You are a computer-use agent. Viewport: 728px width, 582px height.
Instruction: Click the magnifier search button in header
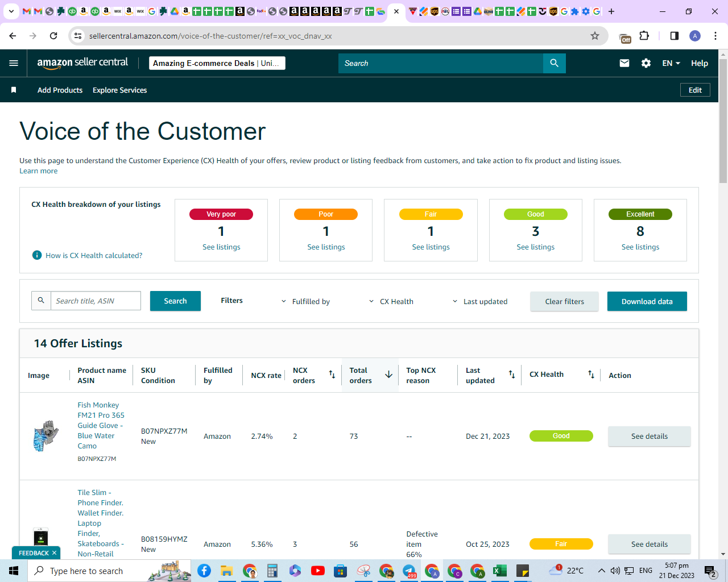555,63
